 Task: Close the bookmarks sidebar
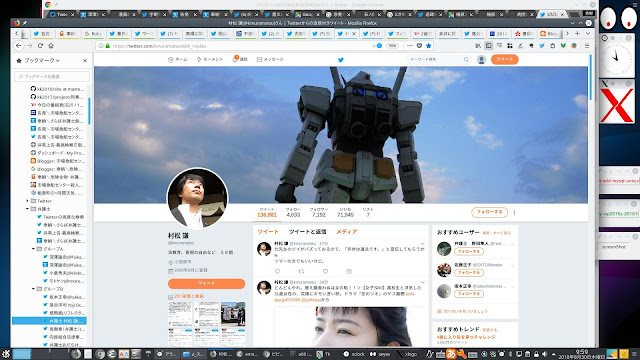click(85, 60)
